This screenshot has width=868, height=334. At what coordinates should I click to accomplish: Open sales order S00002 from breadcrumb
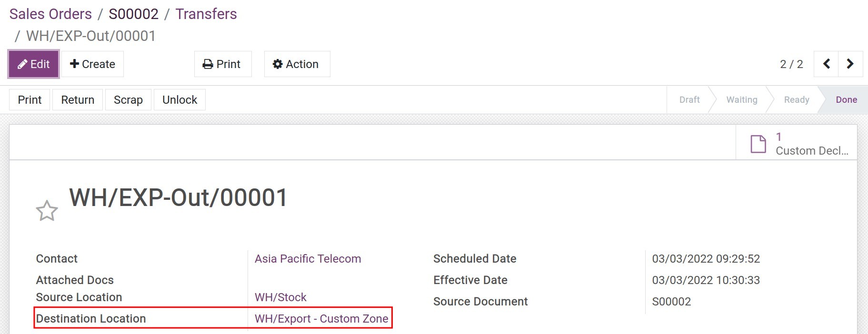point(134,14)
